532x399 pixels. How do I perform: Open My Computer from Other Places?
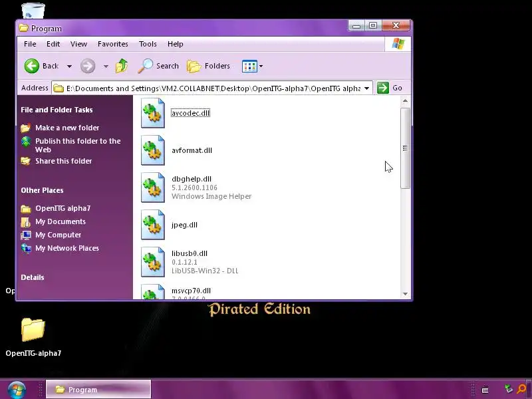(x=58, y=235)
